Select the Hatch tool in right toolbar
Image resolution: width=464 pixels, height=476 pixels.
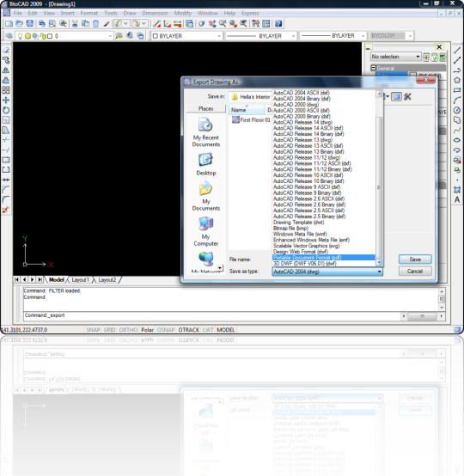(457, 190)
